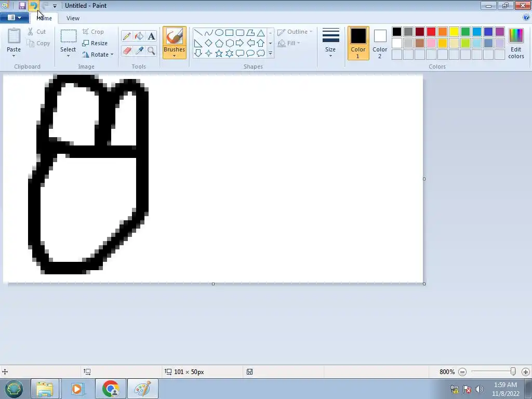Select the Color picker eyedropper tool
Screen dimensions: 532x399
[x=139, y=50]
